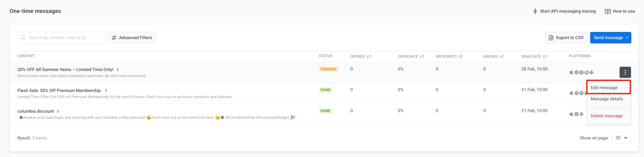Sort messages by Send Date icon
Viewport: 644px width, 157px height.
545,57
